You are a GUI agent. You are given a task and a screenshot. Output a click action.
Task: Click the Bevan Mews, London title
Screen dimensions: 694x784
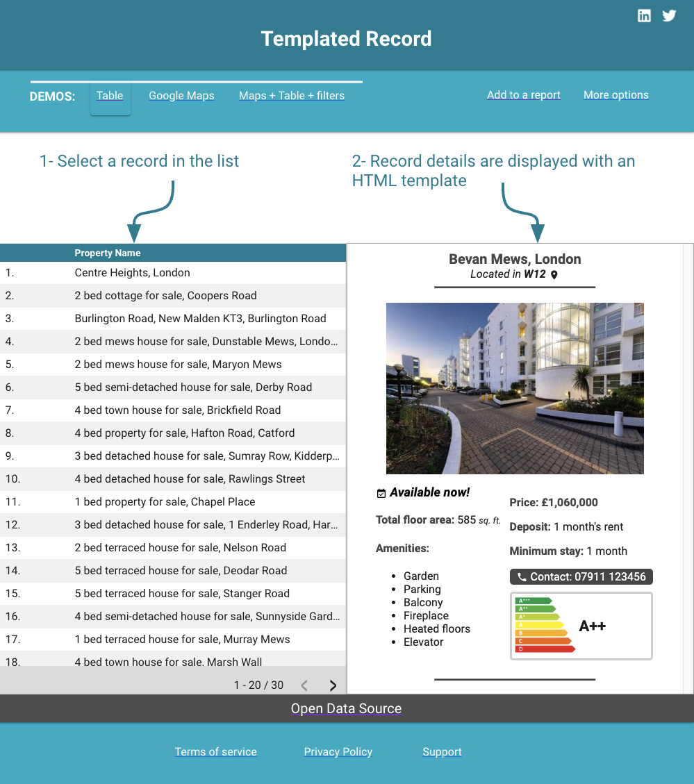pyautogui.click(x=515, y=260)
